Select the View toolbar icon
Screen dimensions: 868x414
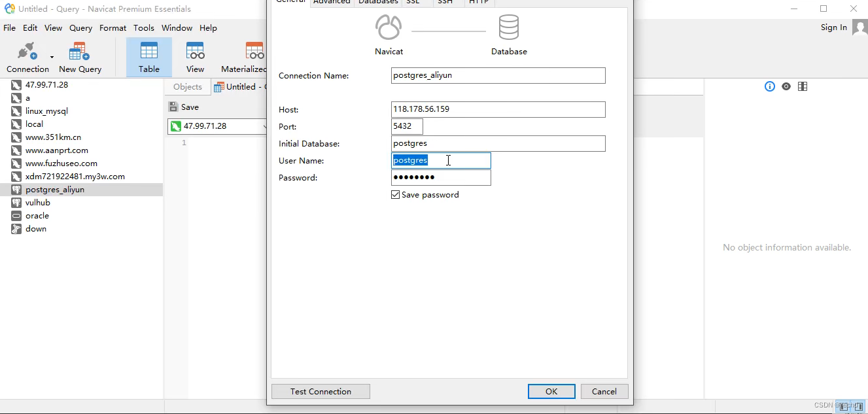[195, 51]
